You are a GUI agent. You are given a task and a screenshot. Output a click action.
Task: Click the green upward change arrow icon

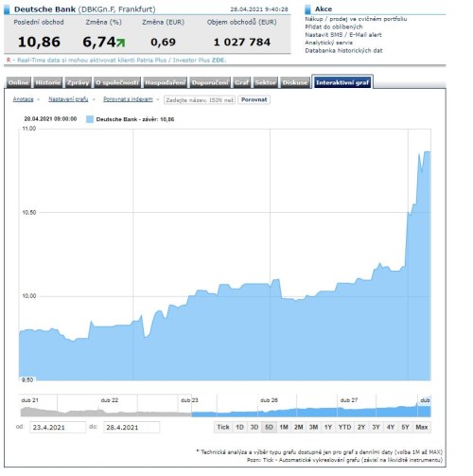coord(121,43)
